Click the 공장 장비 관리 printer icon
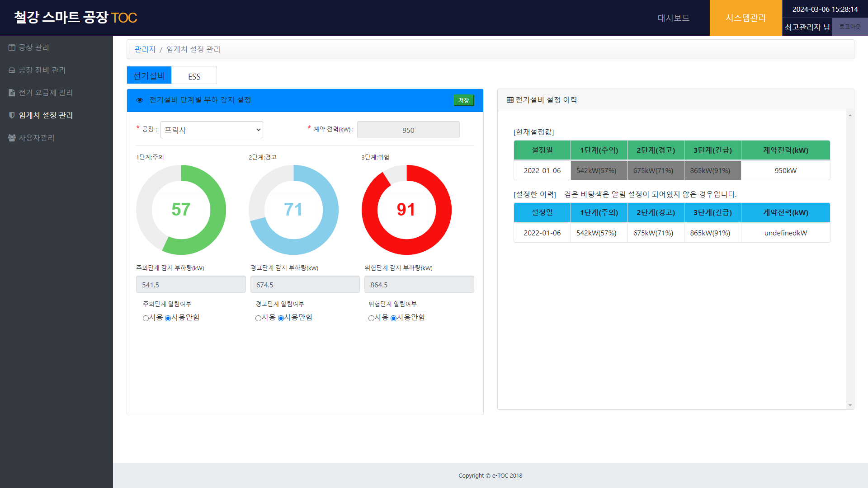The width and height of the screenshot is (868, 488). (x=12, y=70)
